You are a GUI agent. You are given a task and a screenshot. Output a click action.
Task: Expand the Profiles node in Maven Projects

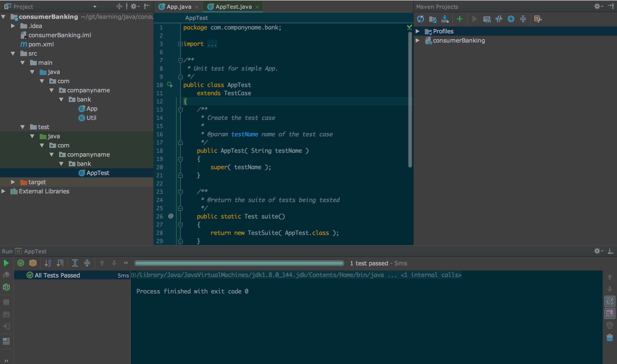pyautogui.click(x=417, y=31)
